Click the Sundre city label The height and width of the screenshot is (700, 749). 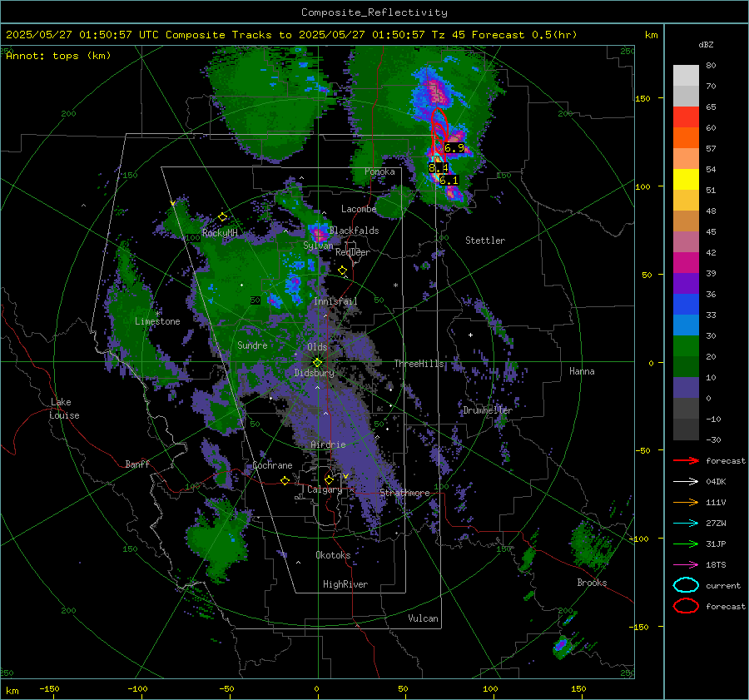tap(252, 345)
